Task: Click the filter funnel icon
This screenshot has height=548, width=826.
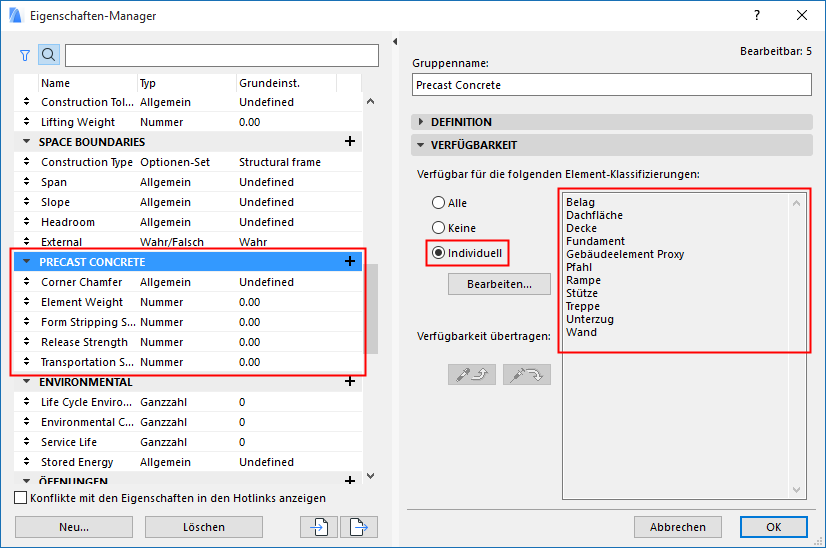Action: [x=25, y=55]
